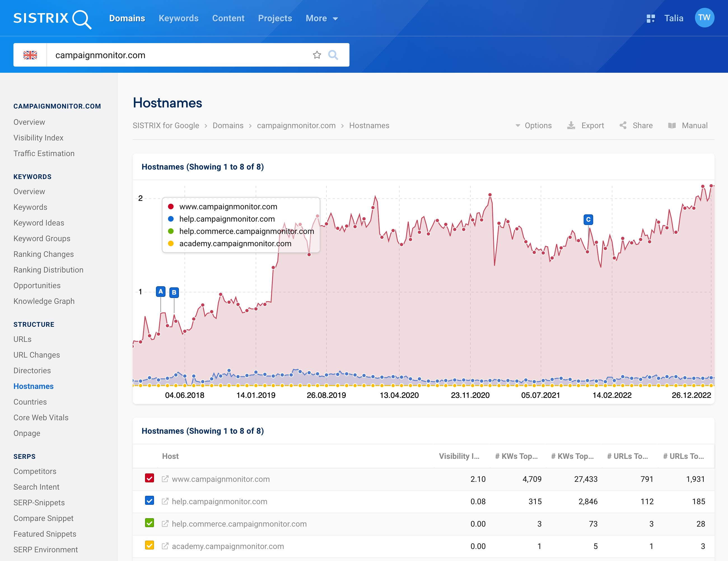Click the search magnifier icon
Viewport: 728px width, 561px height.
pyautogui.click(x=334, y=54)
